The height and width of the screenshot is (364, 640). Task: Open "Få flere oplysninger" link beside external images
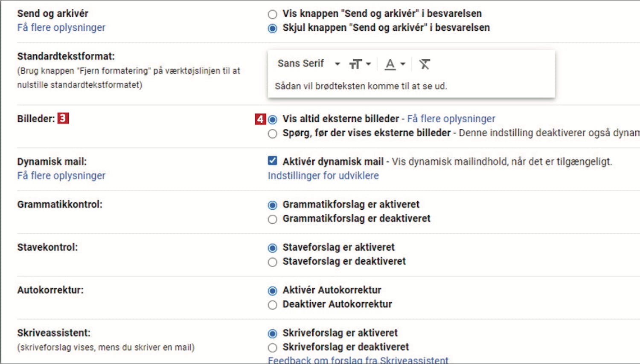pyautogui.click(x=451, y=118)
